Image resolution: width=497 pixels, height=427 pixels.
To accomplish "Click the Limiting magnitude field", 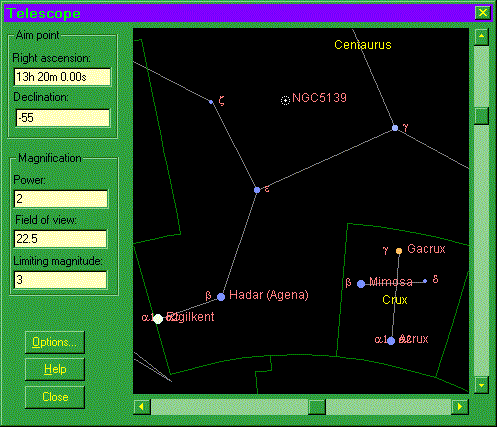I will pyautogui.click(x=60, y=280).
